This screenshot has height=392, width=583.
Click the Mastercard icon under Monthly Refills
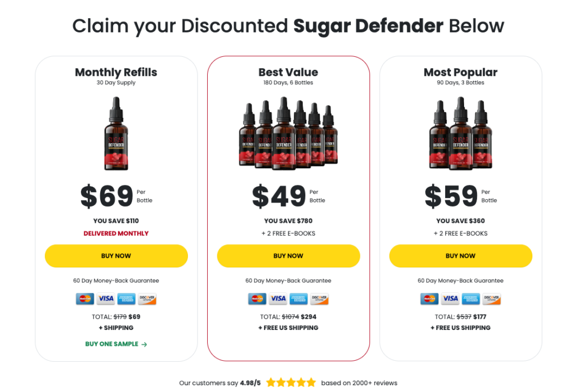[85, 299]
